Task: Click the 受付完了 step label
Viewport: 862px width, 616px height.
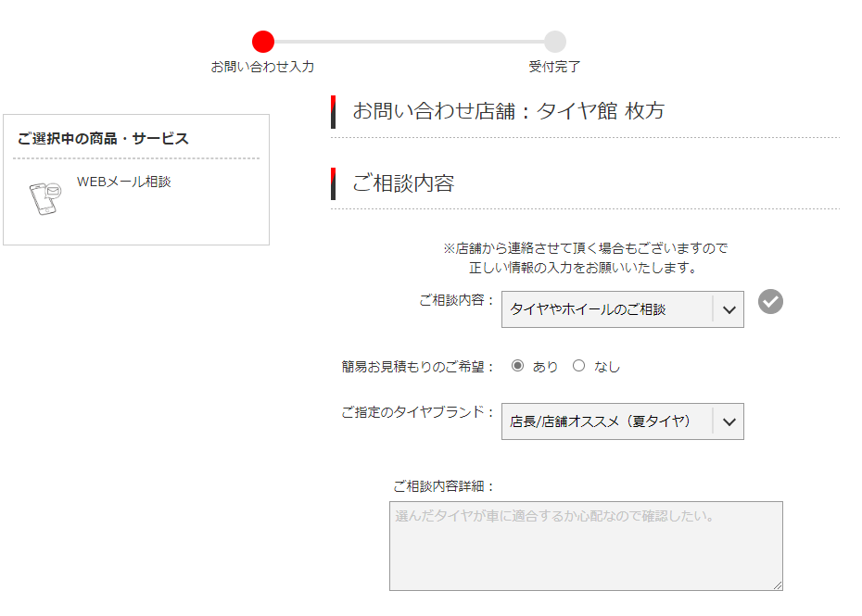Action: point(554,67)
